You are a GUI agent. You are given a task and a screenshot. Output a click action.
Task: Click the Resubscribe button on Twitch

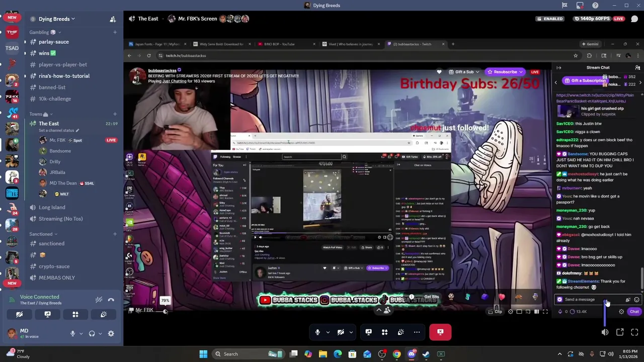tap(506, 72)
